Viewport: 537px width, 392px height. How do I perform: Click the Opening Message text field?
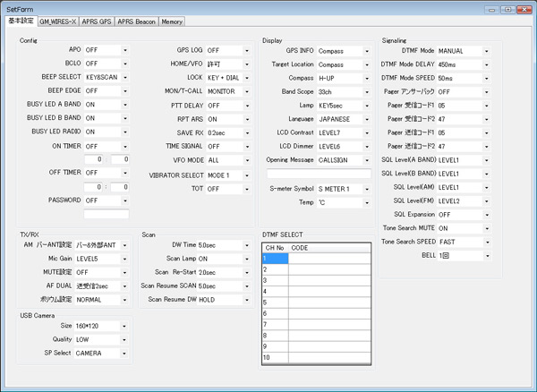(319, 174)
